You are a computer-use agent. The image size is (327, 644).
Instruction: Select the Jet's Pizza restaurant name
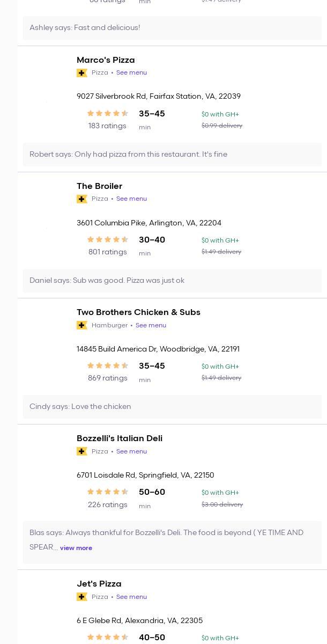tap(99, 584)
